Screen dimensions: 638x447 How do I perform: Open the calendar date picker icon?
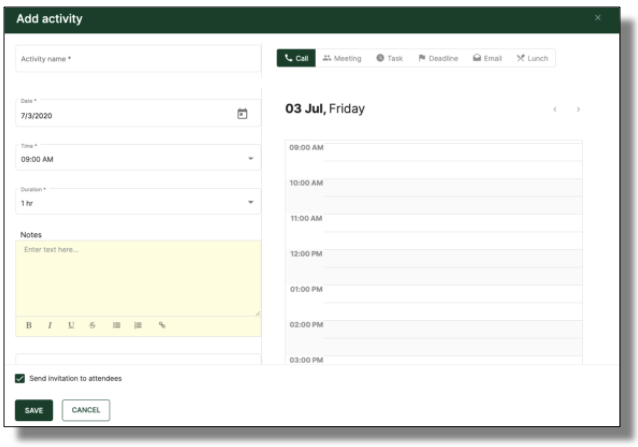point(242,114)
